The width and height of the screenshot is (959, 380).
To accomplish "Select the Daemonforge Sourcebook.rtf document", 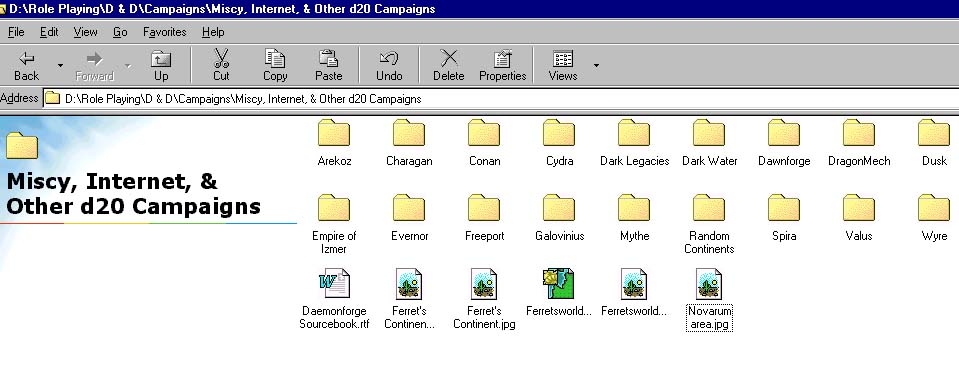I will click(x=334, y=300).
